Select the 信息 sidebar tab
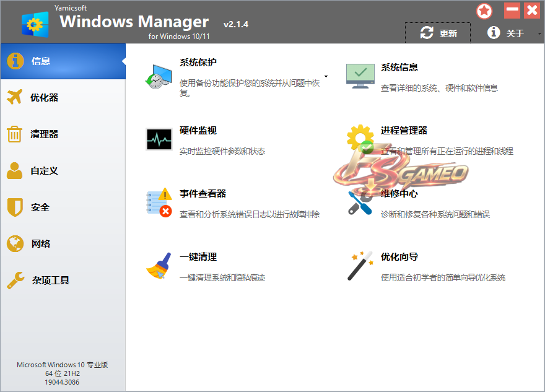545x392 pixels. 63,61
